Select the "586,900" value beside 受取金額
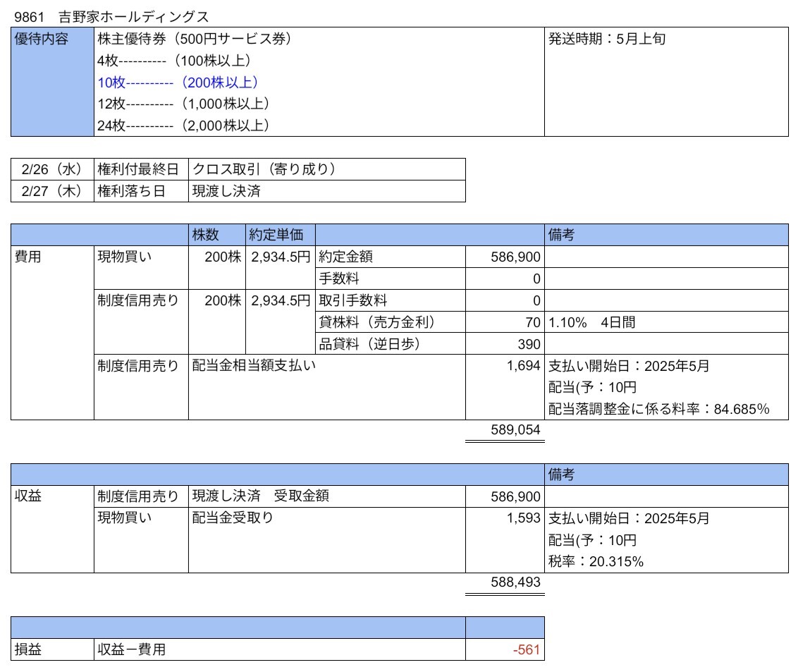This screenshot has width=798, height=672. [x=515, y=496]
